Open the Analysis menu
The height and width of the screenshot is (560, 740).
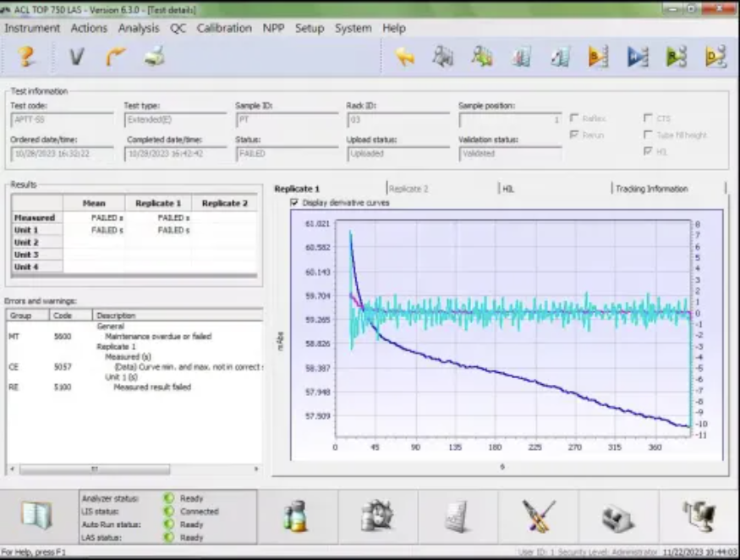coord(139,28)
